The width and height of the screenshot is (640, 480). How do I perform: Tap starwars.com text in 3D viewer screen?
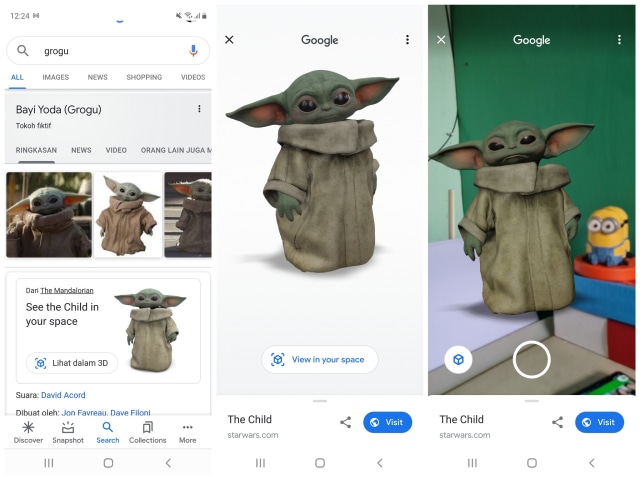[x=253, y=435]
